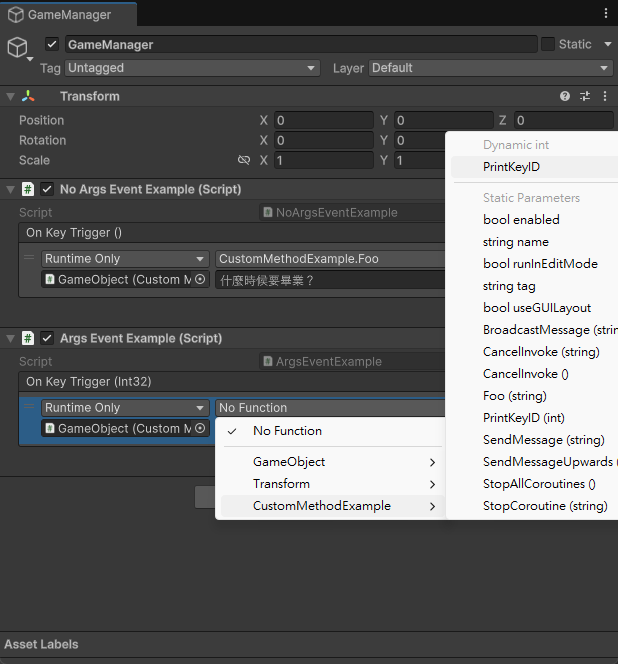Click the GameObject cube icon beside the name
Viewport: 618px width, 664px height.
[x=18, y=47]
